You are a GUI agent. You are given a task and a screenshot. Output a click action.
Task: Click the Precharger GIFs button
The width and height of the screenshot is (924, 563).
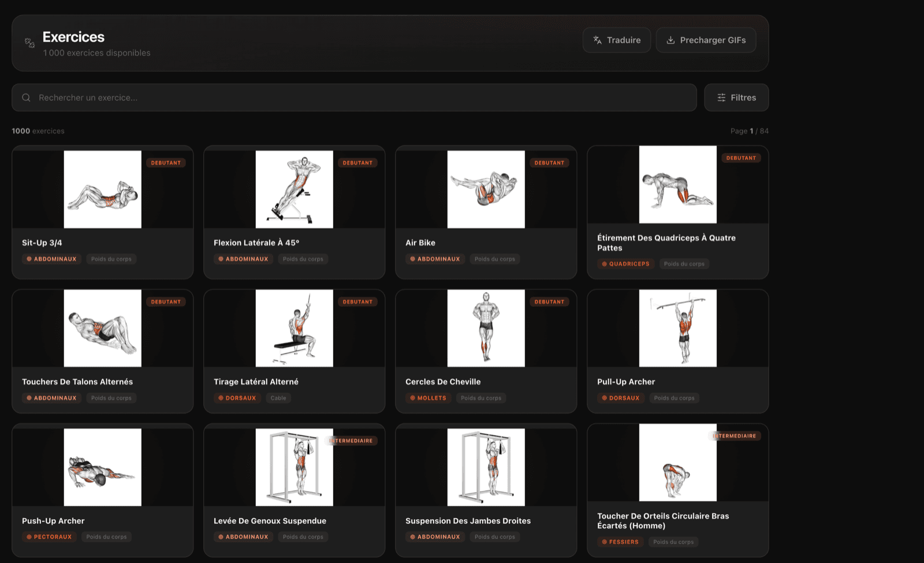(706, 40)
